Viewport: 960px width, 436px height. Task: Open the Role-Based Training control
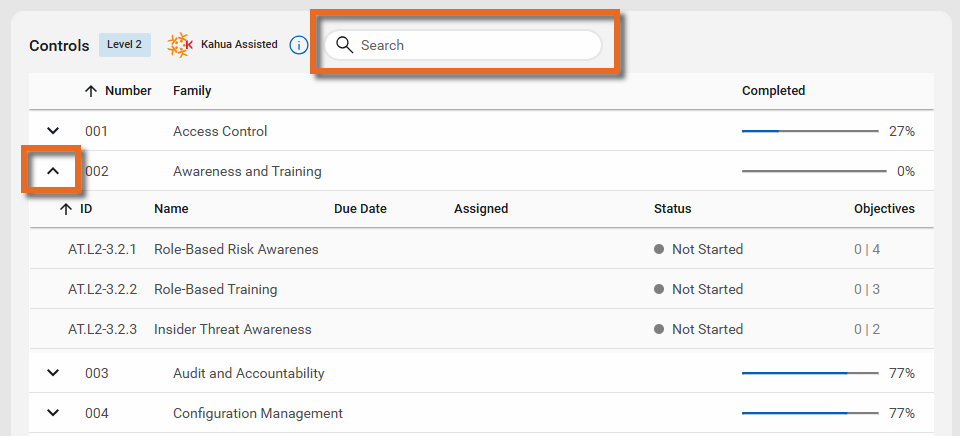coord(215,289)
